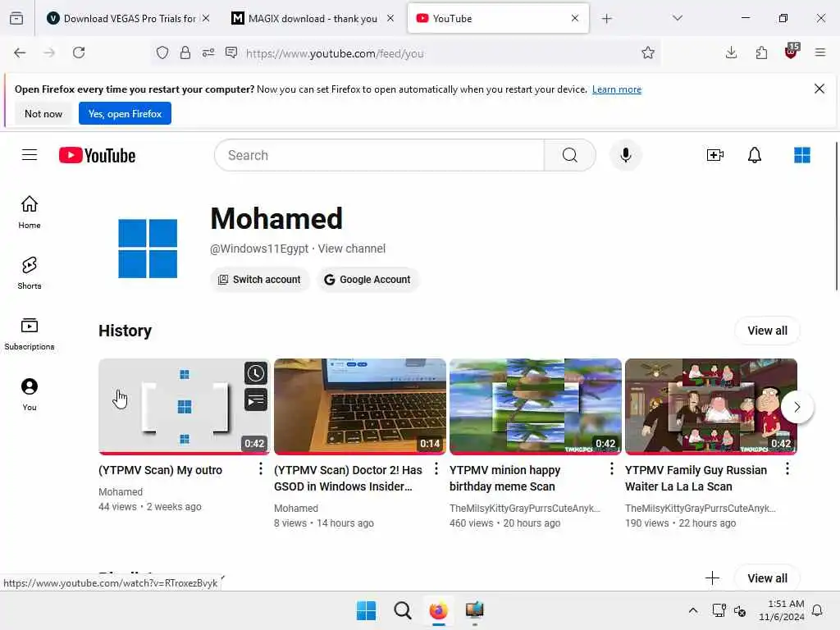Image resolution: width=840 pixels, height=630 pixels.
Task: Show hidden system tray icons chevron
Action: point(692,610)
